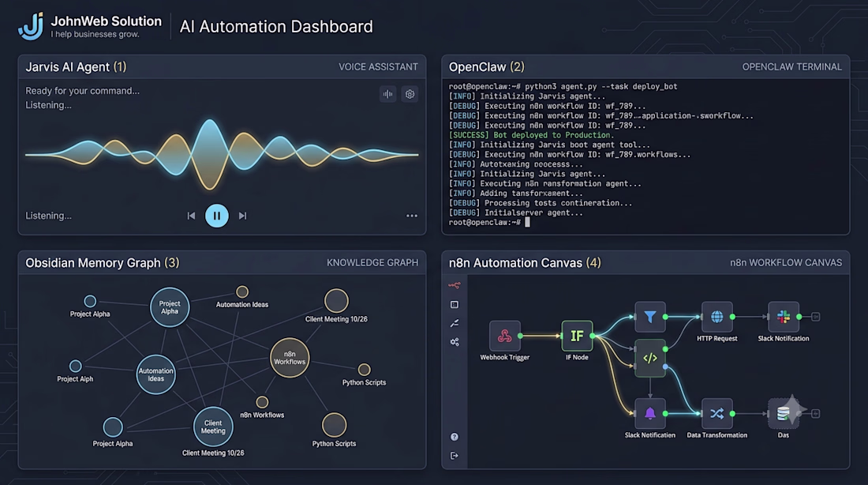Viewport: 868px width, 485px height.
Task: Skip to next track in Jarvis panel
Action: [x=242, y=216]
